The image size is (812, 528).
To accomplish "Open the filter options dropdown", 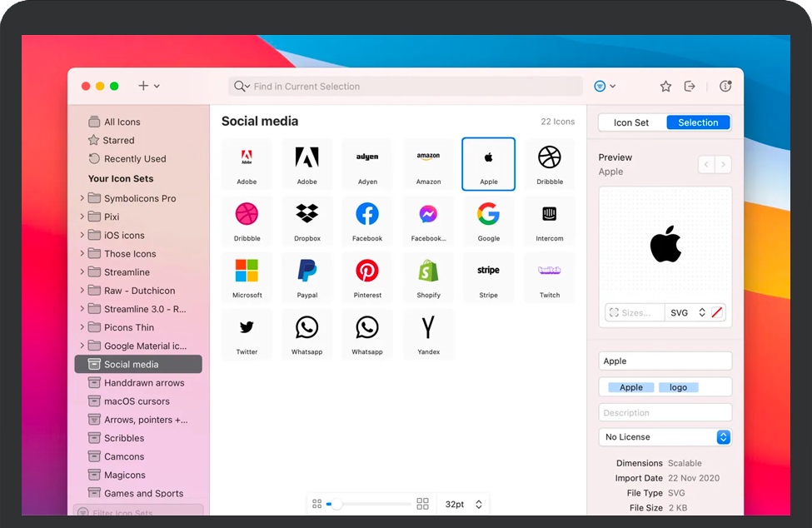I will coord(605,87).
